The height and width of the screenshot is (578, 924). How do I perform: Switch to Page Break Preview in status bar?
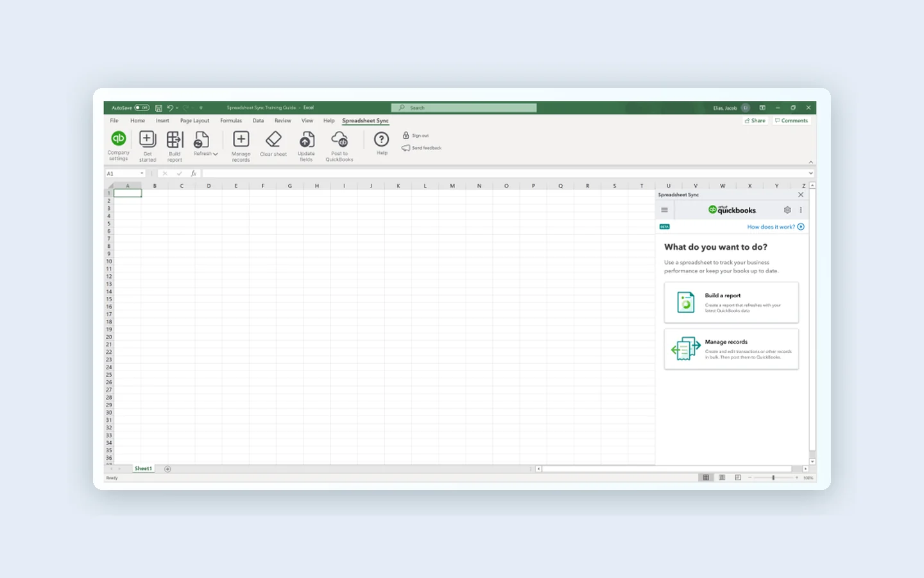(738, 478)
